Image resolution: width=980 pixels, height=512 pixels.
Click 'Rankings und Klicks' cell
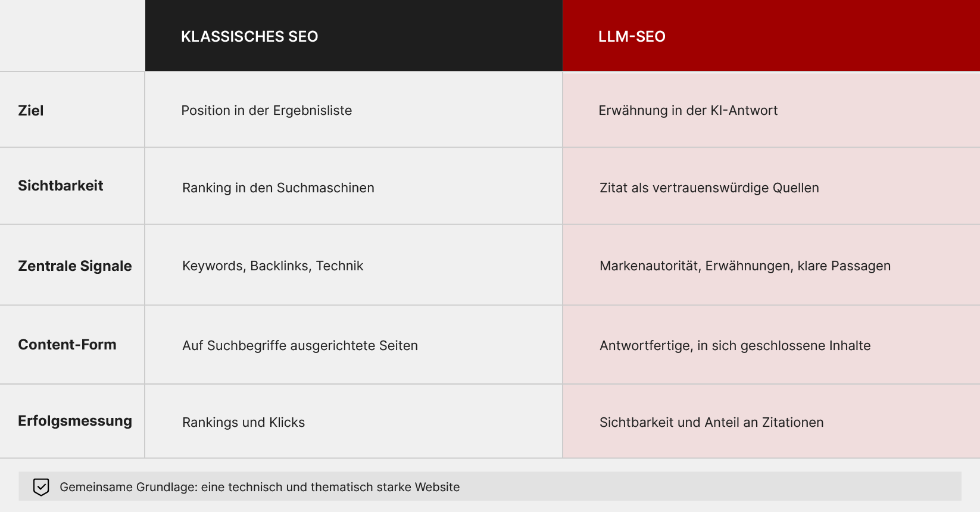(354, 422)
